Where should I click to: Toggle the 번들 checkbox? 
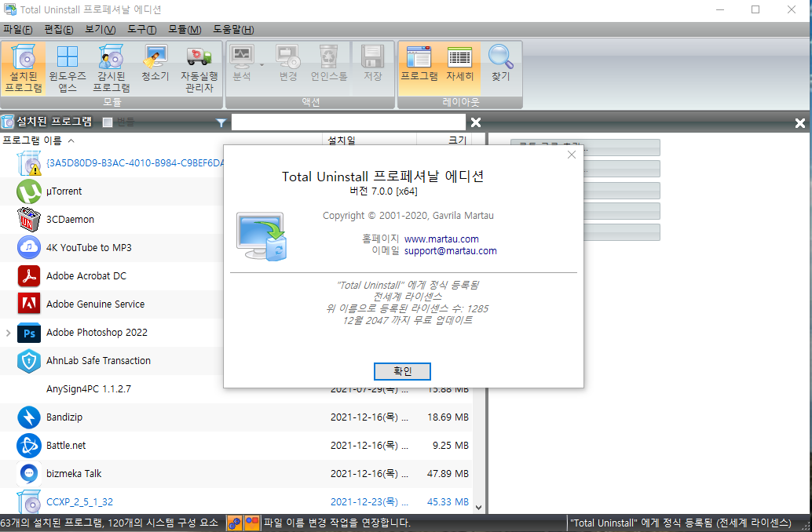108,122
